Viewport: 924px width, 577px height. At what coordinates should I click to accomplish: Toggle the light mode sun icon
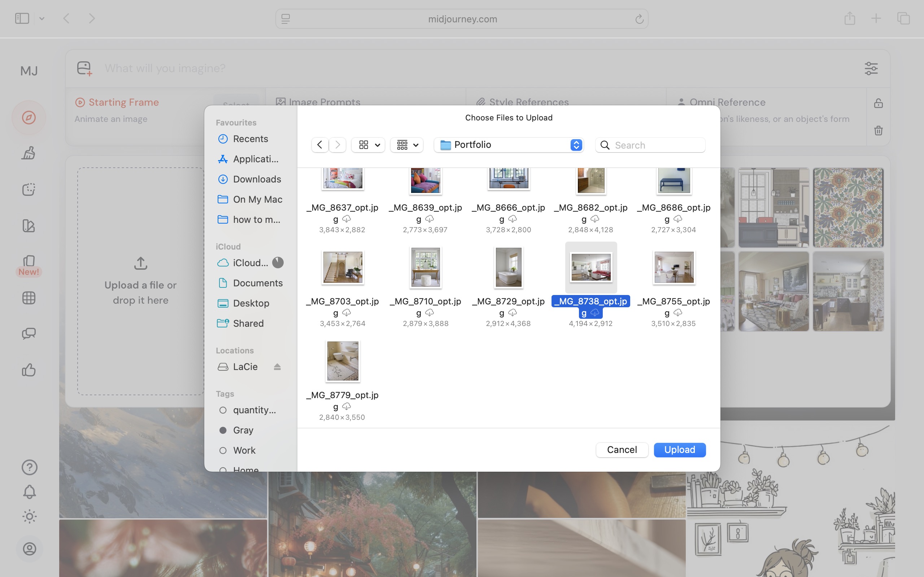pyautogui.click(x=29, y=516)
